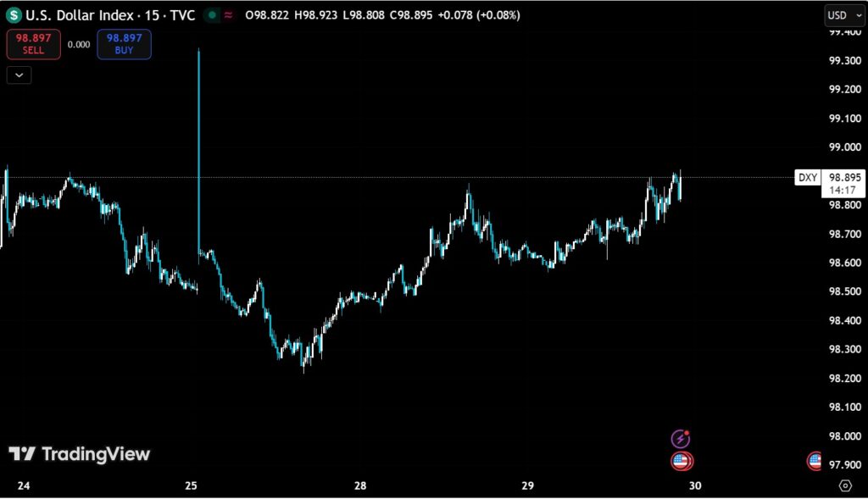868x499 pixels.
Task: Click the 99.300 price axis label
Action: [845, 60]
